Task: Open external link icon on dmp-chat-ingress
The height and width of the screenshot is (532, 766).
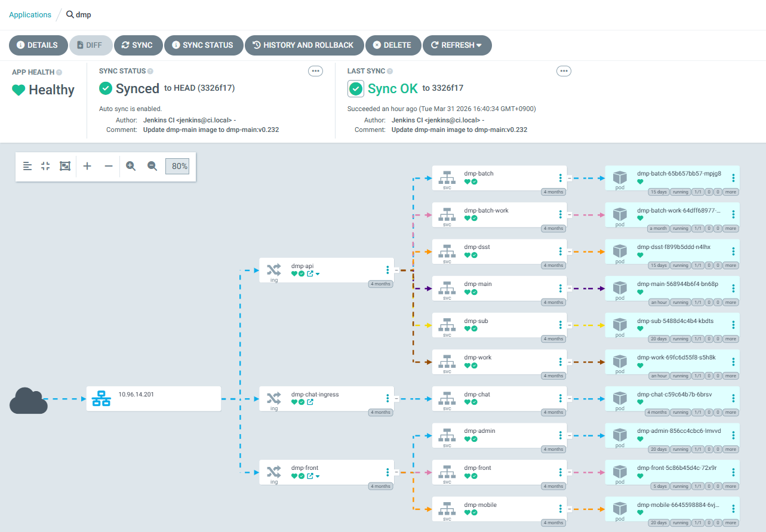Action: tap(310, 402)
